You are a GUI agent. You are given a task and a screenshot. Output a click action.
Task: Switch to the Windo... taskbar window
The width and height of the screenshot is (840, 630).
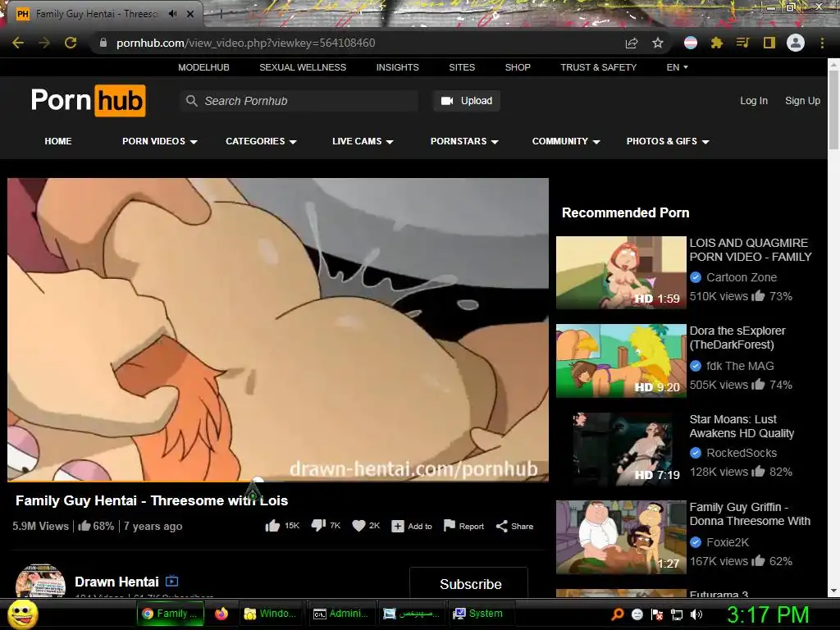tap(271, 614)
